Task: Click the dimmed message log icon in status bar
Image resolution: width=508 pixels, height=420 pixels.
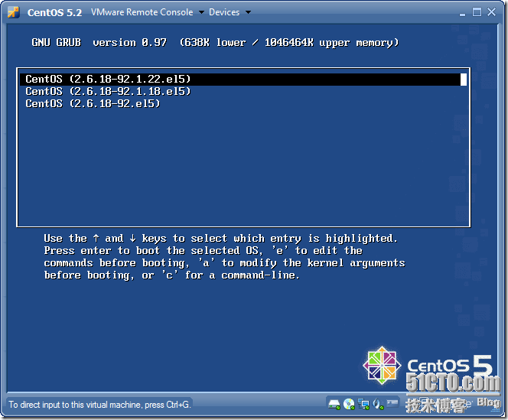Action: (392, 403)
